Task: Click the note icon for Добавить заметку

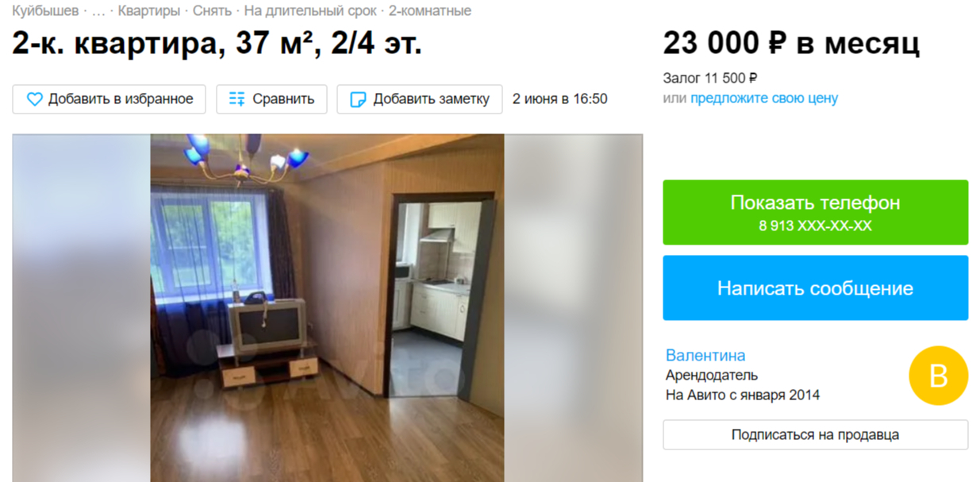Action: coord(358,99)
